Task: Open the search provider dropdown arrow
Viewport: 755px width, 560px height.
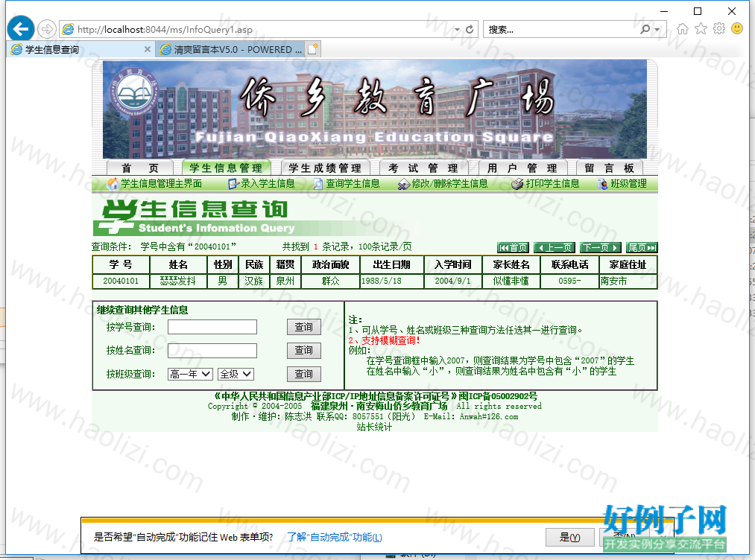Action: coord(657,30)
